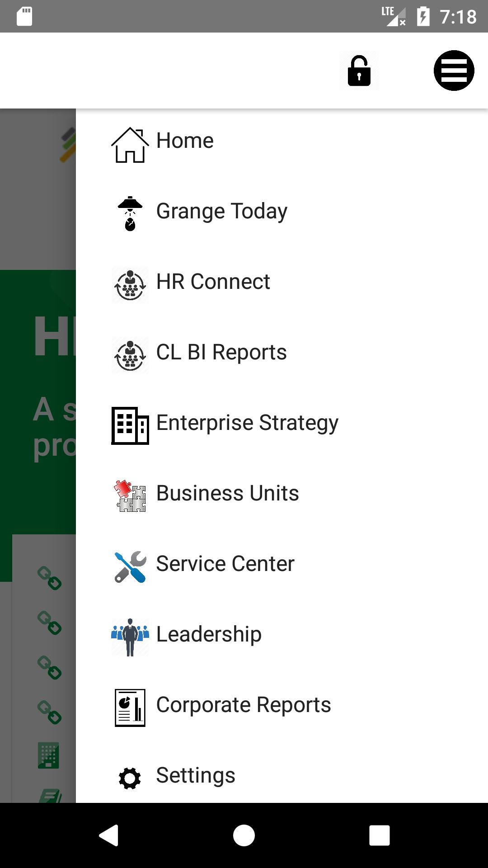Open CL BI Reports menu entry
488x868 pixels.
tap(221, 353)
